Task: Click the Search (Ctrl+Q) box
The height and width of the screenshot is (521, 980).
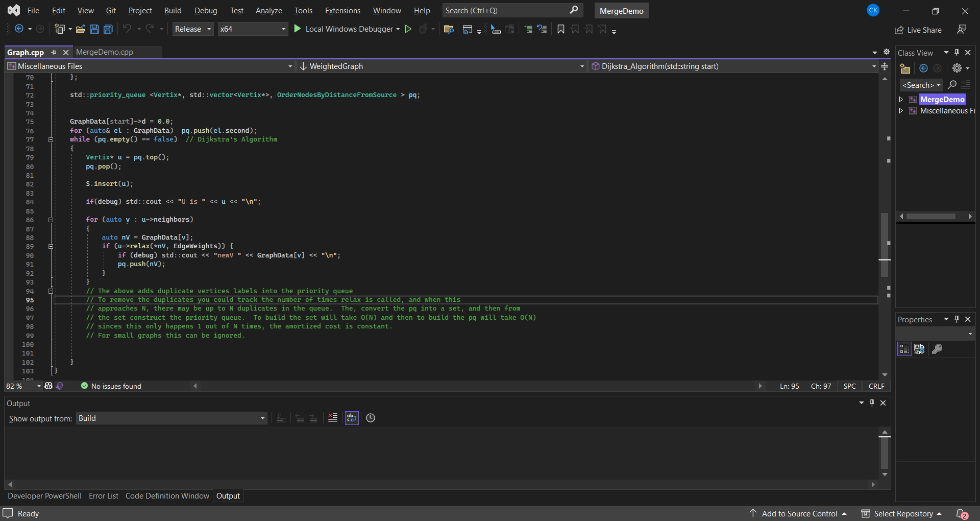Action: [x=505, y=11]
